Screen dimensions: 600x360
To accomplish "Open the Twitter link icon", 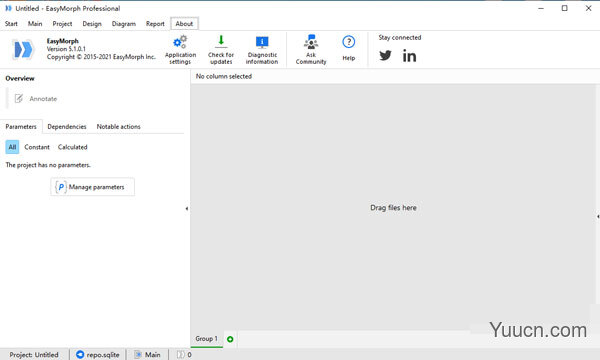I will (385, 56).
